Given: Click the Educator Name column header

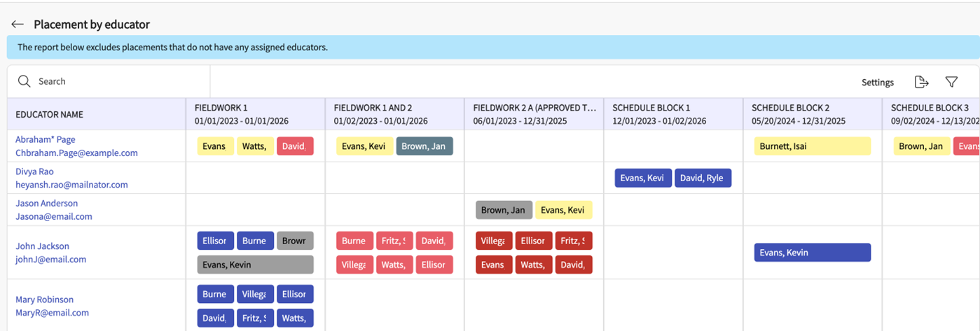Looking at the screenshot, I should click(49, 114).
